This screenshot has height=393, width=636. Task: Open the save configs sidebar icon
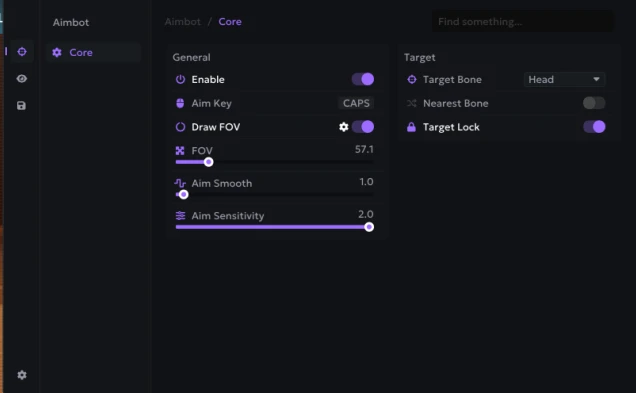(x=21, y=105)
